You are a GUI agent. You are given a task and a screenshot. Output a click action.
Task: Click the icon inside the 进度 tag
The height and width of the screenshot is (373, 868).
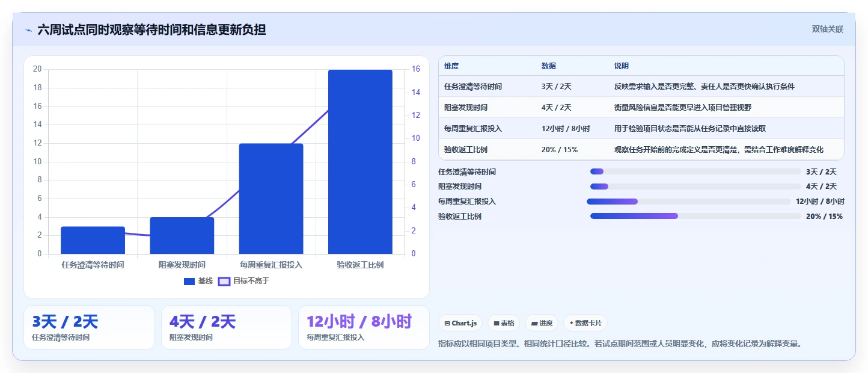point(534,323)
